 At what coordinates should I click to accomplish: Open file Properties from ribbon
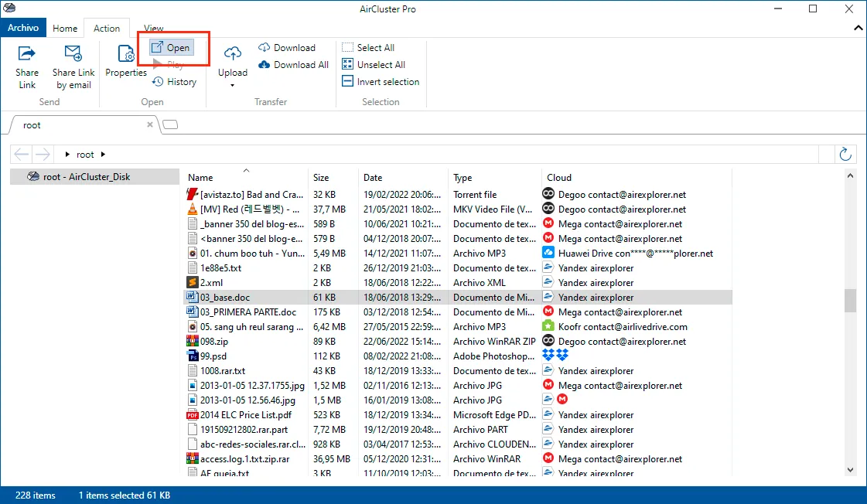point(126,62)
